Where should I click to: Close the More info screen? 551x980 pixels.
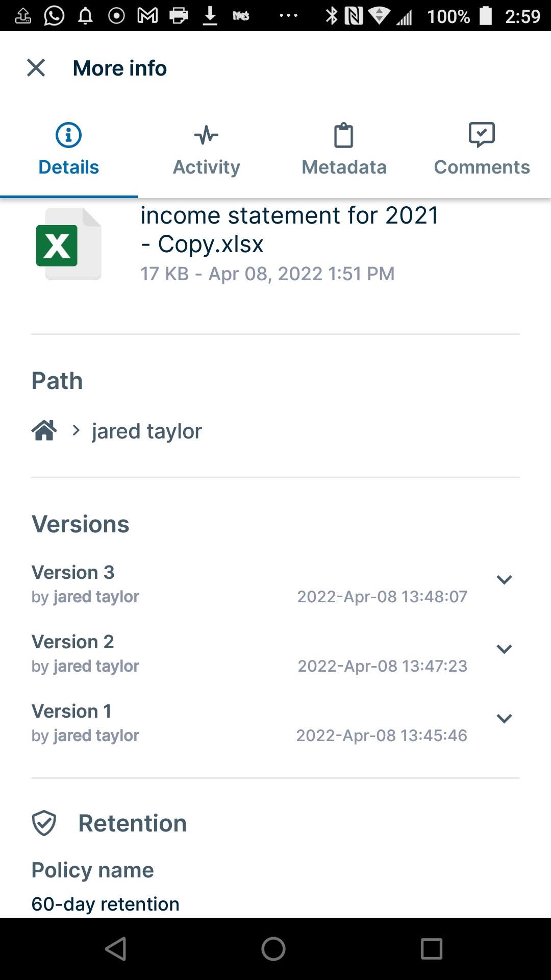(x=36, y=67)
